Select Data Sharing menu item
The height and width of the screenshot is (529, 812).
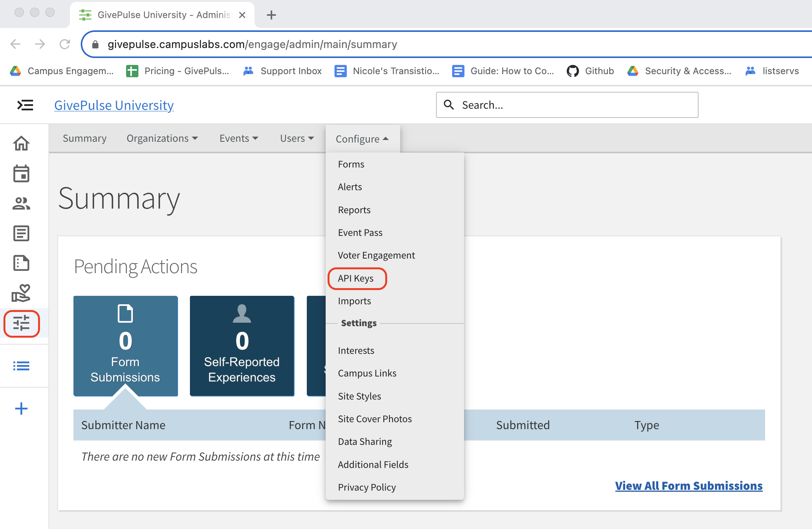point(365,441)
